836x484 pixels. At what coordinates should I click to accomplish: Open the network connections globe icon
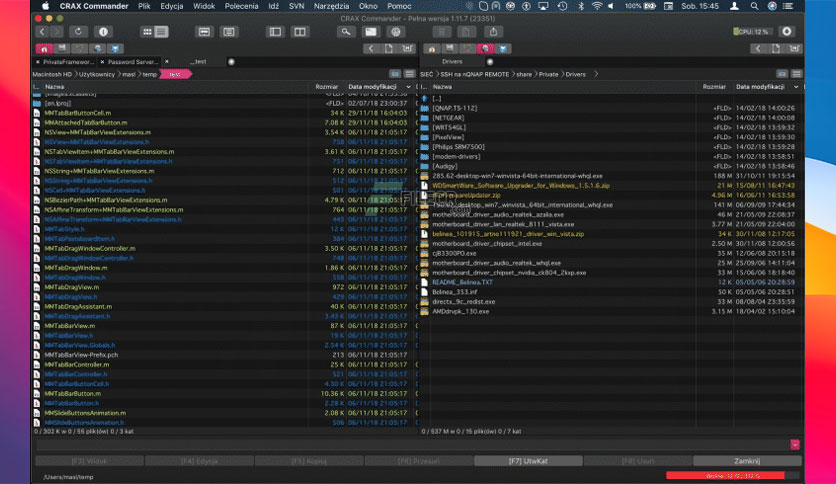point(396,32)
